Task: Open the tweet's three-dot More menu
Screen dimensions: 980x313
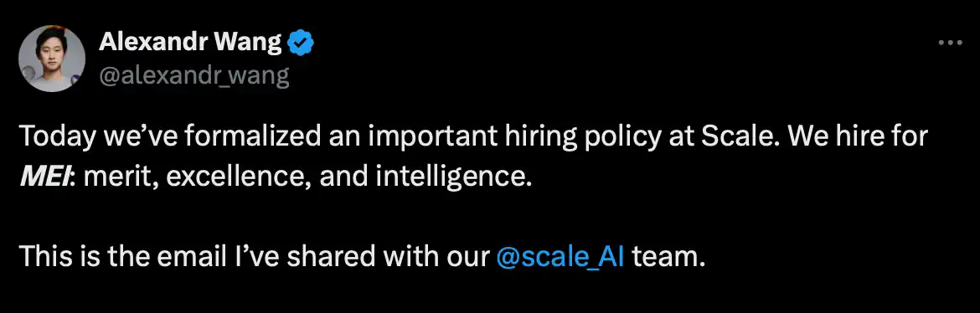Action: [951, 44]
